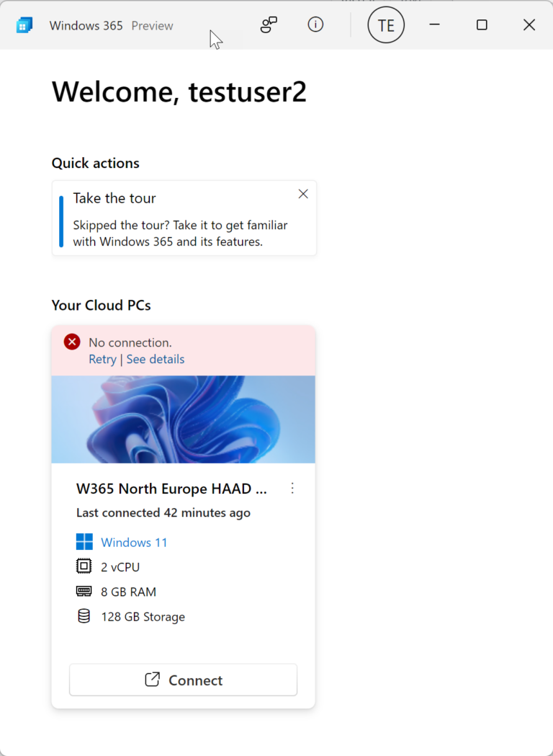
Task: Click the Windows 11 logo on the Cloud PC card
Action: pos(84,541)
